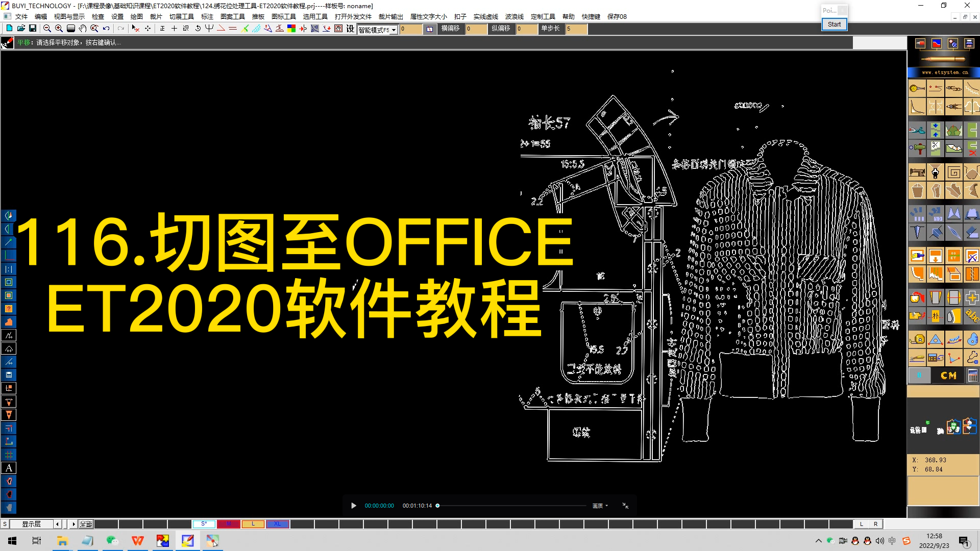980x551 pixels.
Task: Undo the last action
Action: click(106, 29)
